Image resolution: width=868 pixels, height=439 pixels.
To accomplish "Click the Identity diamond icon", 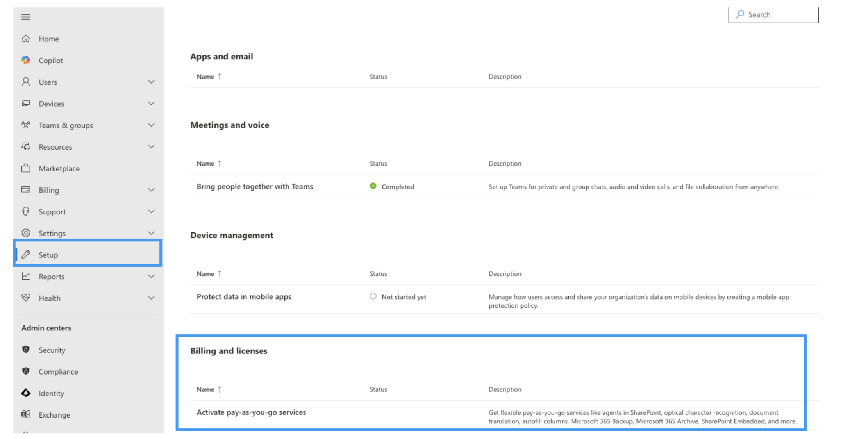I will click(x=26, y=393).
